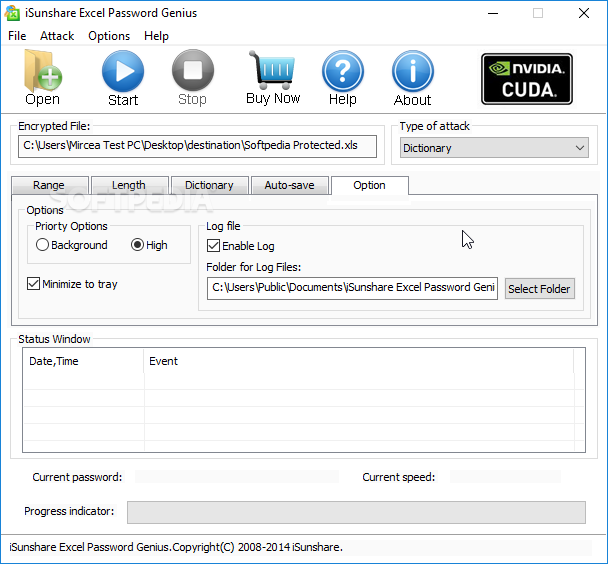Expand the Type of attack dropdown
Image resolution: width=608 pixels, height=564 pixels.
[x=494, y=148]
